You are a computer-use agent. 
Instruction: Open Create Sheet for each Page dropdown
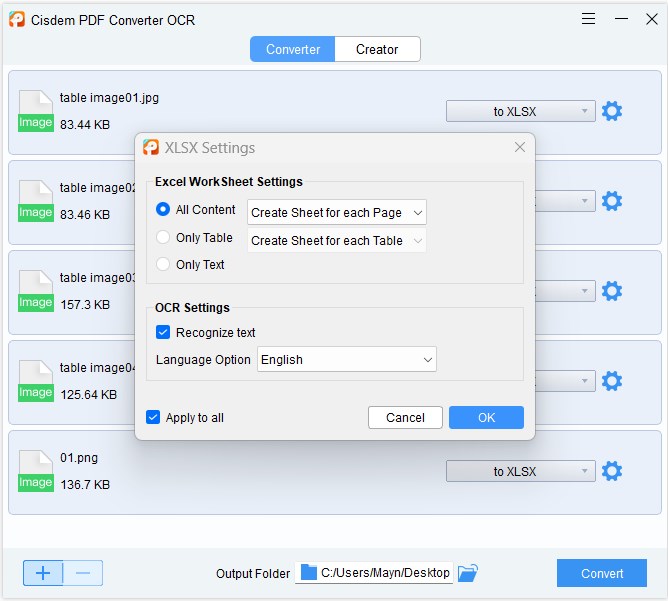[337, 212]
